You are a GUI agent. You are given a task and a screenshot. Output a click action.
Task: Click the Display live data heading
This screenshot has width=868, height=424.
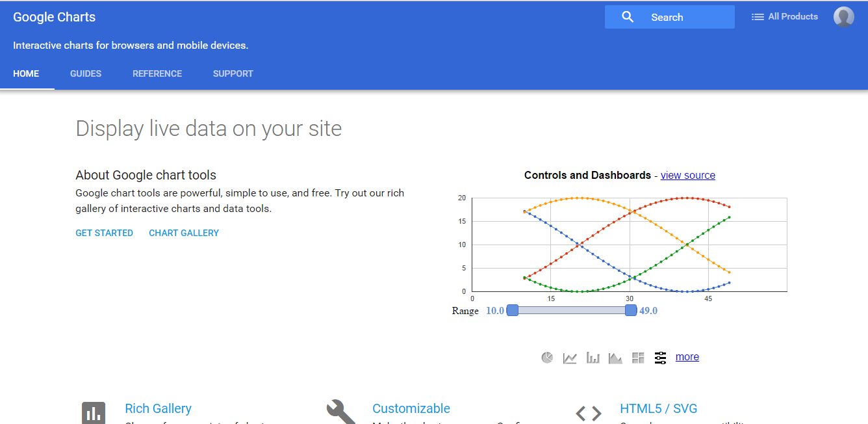point(209,129)
